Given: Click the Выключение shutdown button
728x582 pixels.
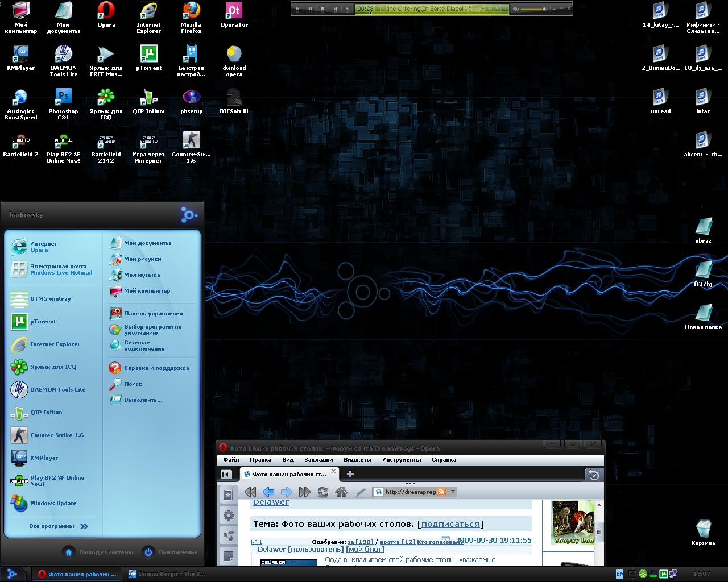Looking at the screenshot, I should click(x=170, y=552).
